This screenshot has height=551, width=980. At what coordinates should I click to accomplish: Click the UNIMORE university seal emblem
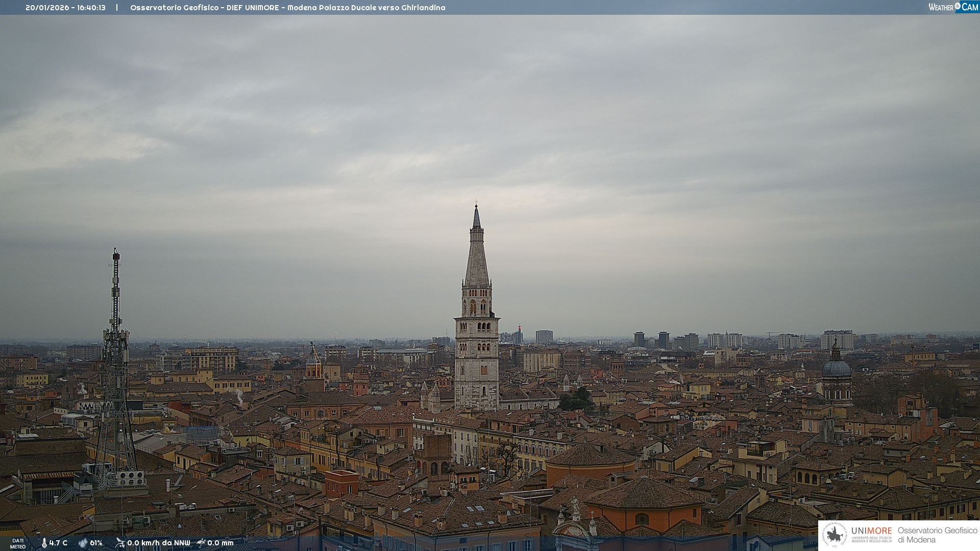(x=835, y=535)
